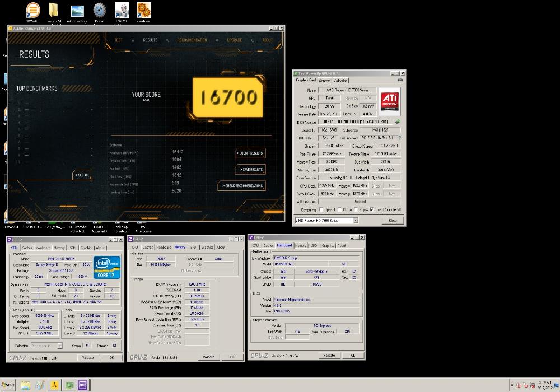The height and width of the screenshot is (392, 560).
Task: Click the green GPU-Z taskbar icon
Action: [69, 385]
